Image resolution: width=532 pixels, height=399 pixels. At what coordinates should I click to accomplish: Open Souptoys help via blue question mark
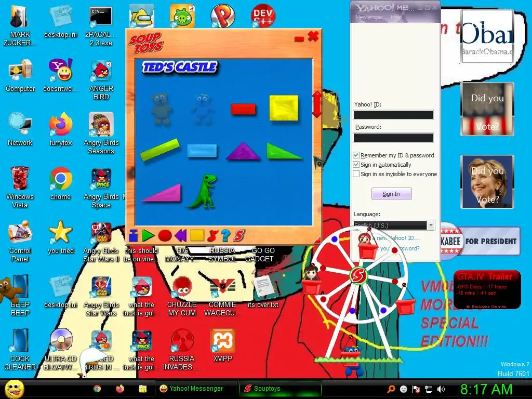point(225,235)
